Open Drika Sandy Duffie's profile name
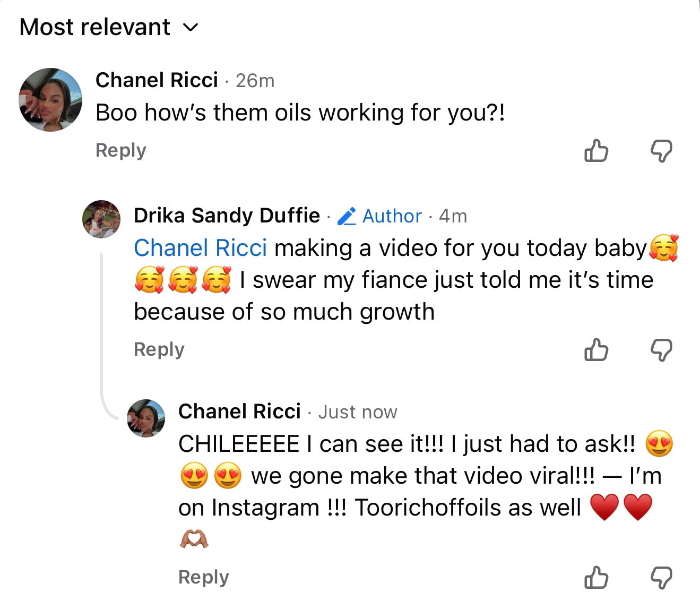This screenshot has width=700, height=609. pyautogui.click(x=227, y=216)
